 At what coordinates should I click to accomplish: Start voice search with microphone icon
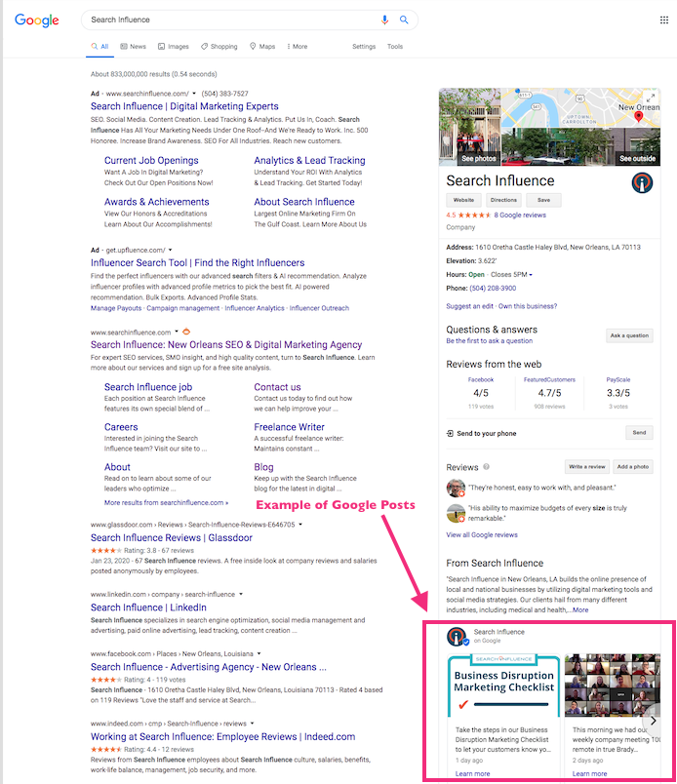[x=385, y=20]
